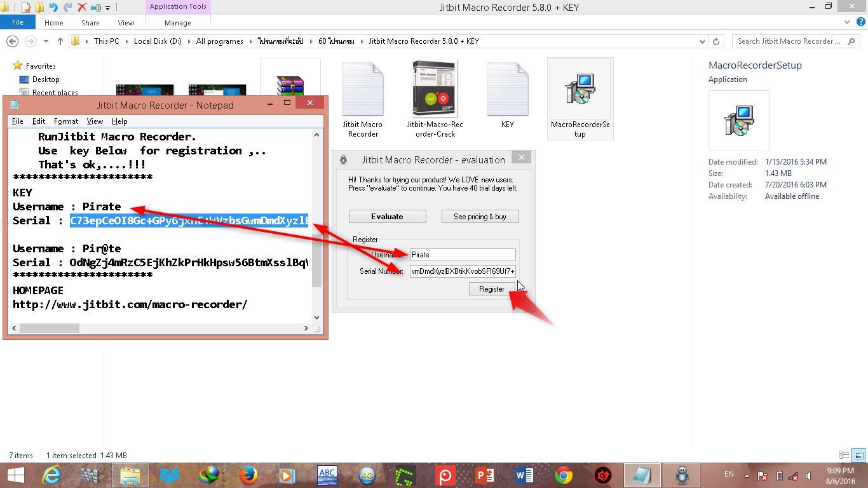
Task: Click Notepad's vertical scrollbar up arrow
Action: click(x=317, y=135)
